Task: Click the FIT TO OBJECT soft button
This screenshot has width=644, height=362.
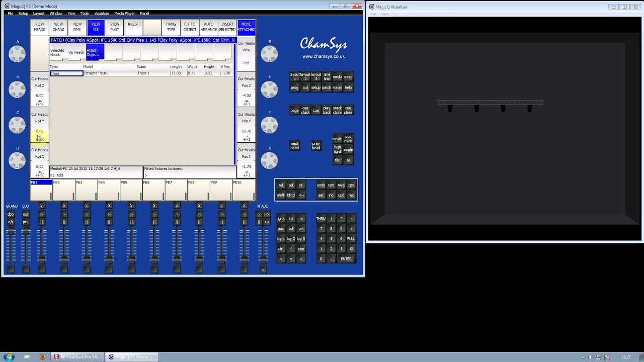Action: click(x=190, y=27)
